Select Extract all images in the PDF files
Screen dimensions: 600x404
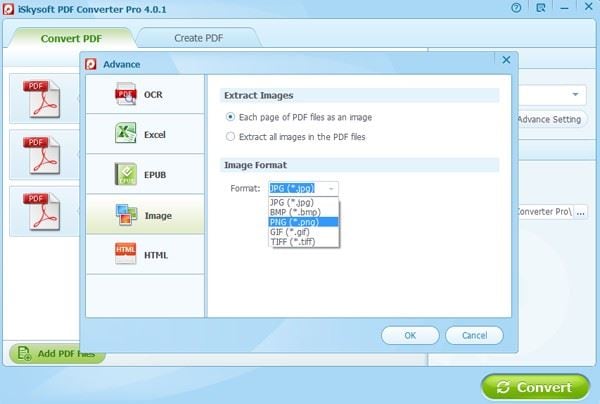click(295, 137)
